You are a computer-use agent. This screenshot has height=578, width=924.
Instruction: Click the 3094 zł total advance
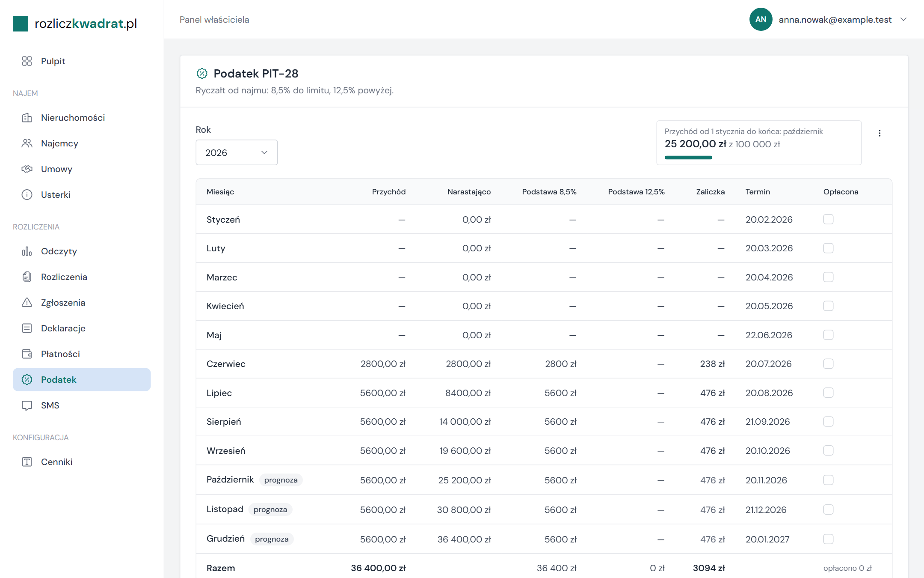click(709, 568)
